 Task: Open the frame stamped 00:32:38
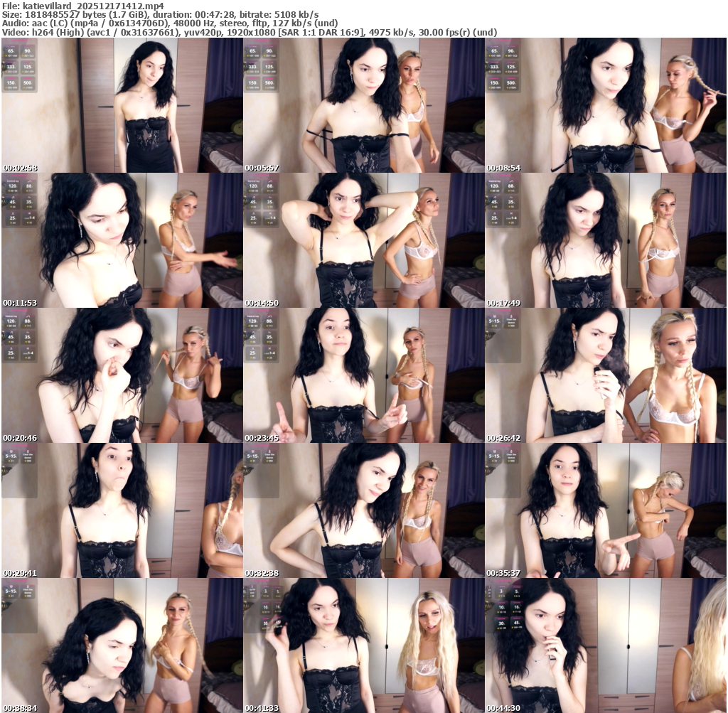[x=363, y=510]
